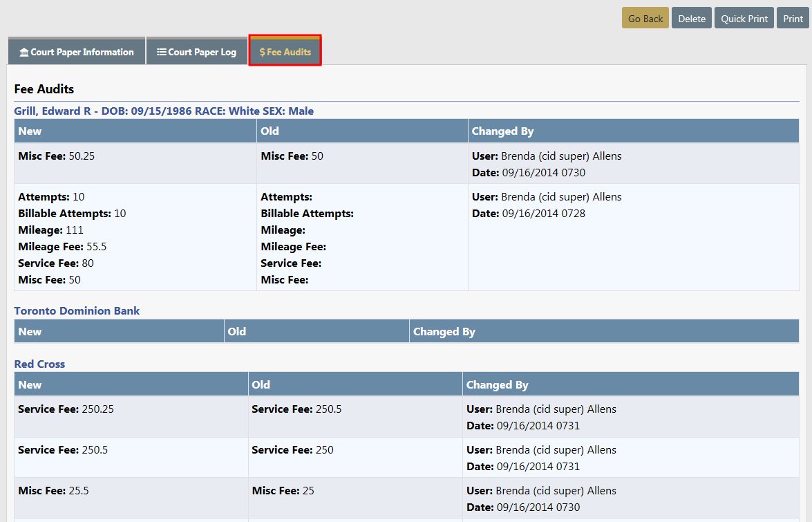Click the New column header under Grill, Edward R
The image size is (812, 522).
(x=30, y=131)
